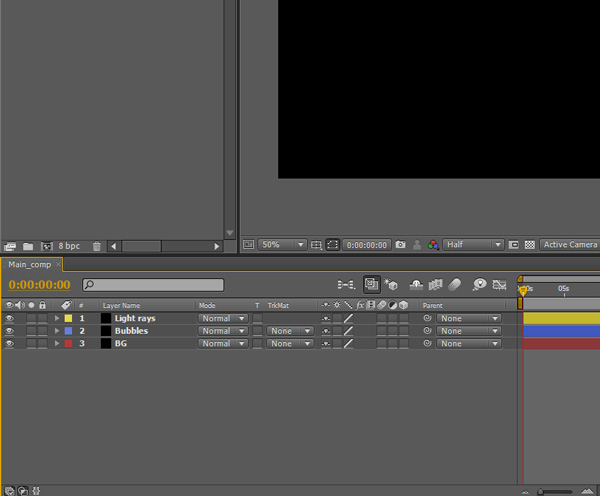Viewport: 600px width, 496px height.
Task: Select the BG layer name
Action: click(x=121, y=344)
